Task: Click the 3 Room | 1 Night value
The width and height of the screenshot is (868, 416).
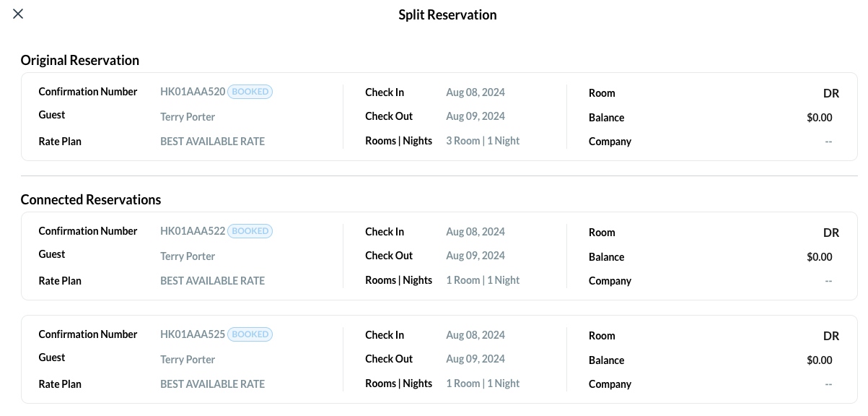Action: click(x=482, y=141)
